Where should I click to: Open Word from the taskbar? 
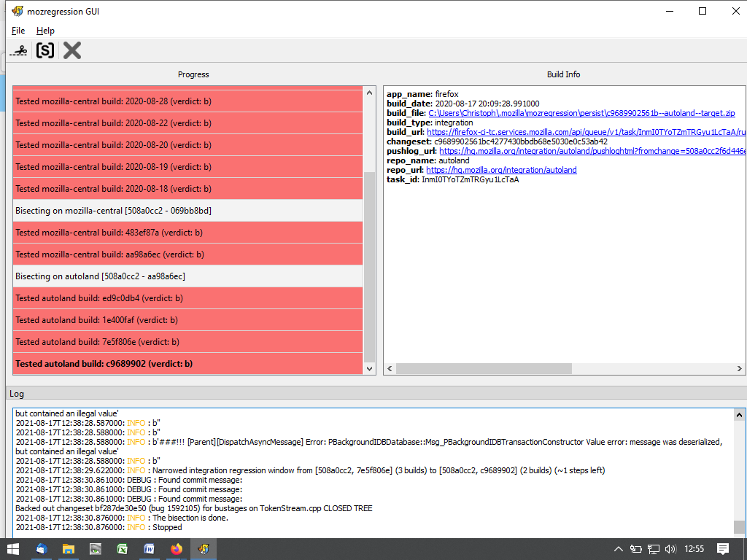149,549
